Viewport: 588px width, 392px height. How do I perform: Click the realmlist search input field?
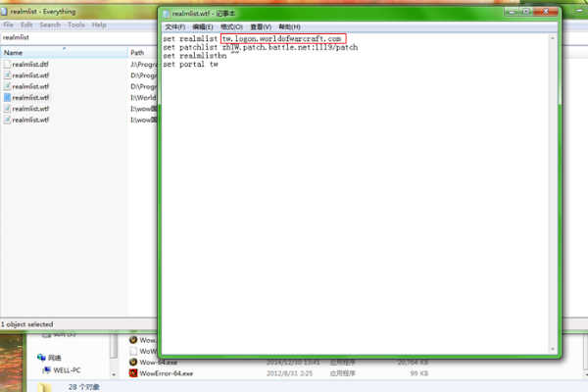click(78, 37)
